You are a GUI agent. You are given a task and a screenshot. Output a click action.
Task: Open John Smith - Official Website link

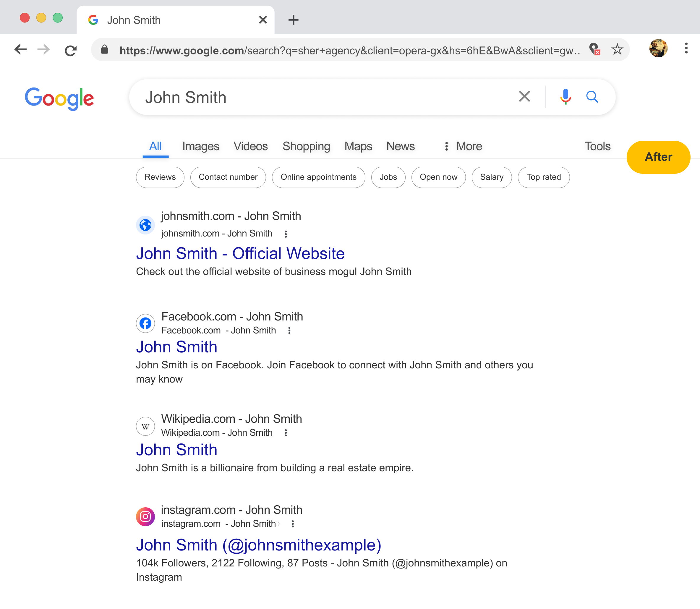[240, 254]
